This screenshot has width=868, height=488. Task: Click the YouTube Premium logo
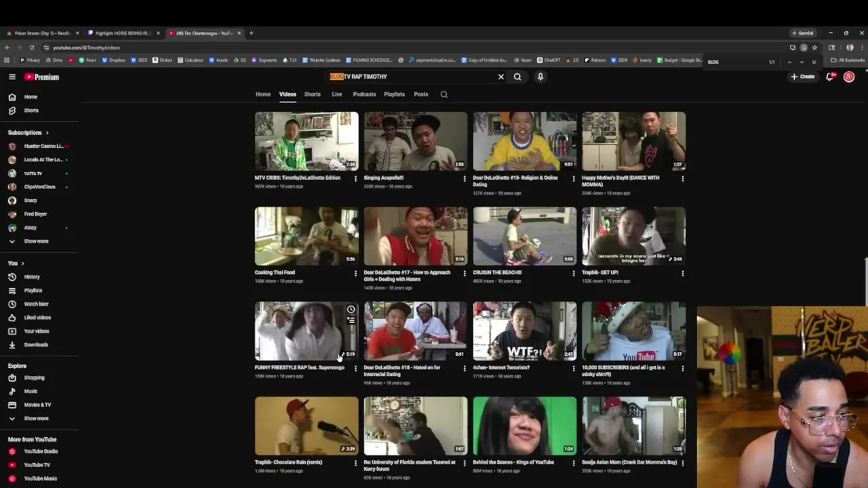[42, 77]
